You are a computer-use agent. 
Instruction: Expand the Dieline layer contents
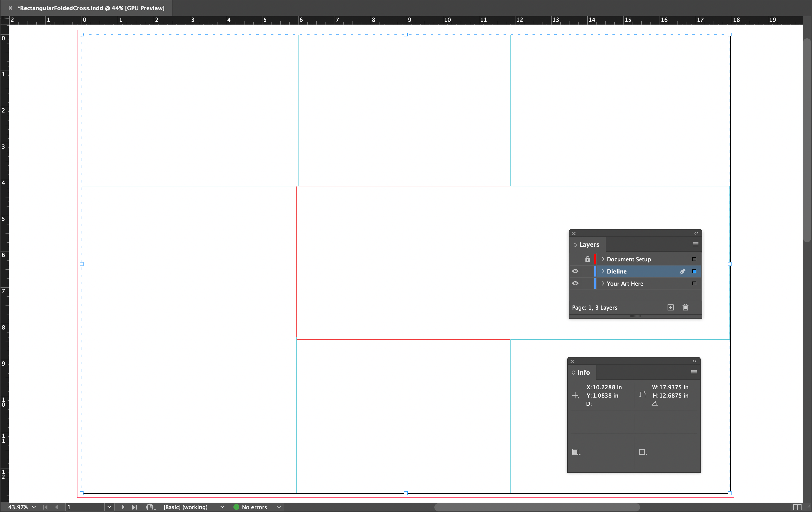tap(603, 271)
